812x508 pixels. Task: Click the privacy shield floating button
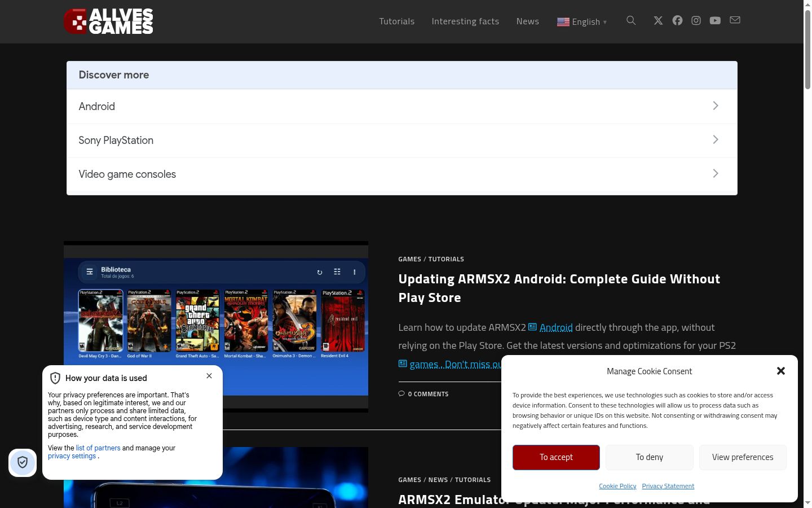pyautogui.click(x=23, y=463)
